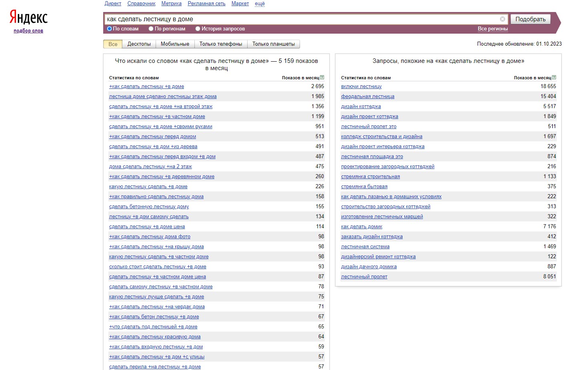Open the 'Метрика' top menu link
The width and height of the screenshot is (588, 370).
172,4
